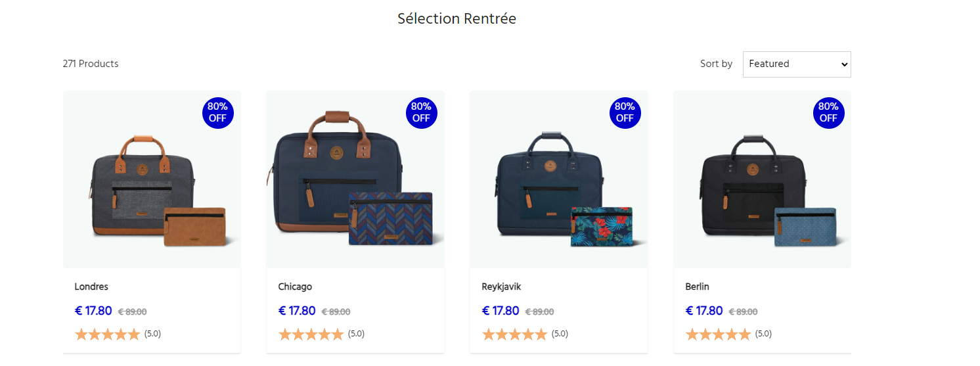Click the 80% OFF badge on Reykjavik
The width and height of the screenshot is (980, 366).
click(x=625, y=112)
